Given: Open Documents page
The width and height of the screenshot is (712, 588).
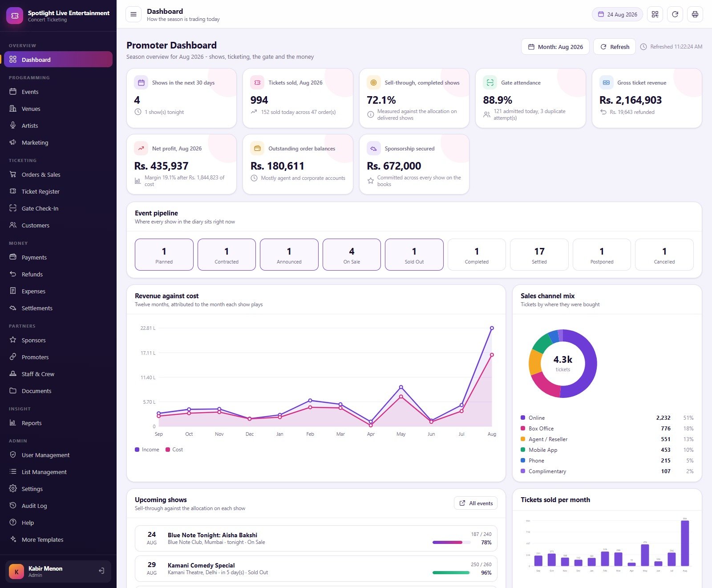Looking at the screenshot, I should tap(58, 391).
